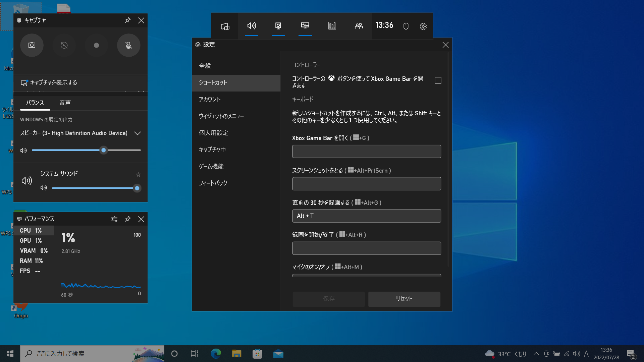
Task: Select アカウント in settings sidebar
Action: [x=236, y=100]
